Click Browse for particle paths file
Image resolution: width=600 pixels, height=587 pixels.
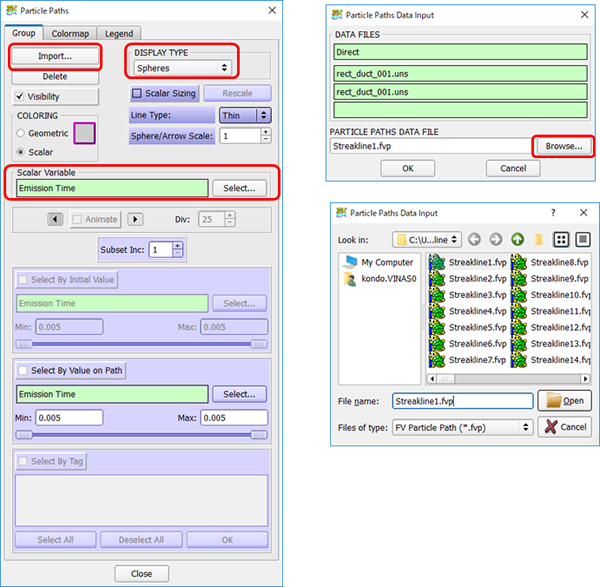tap(564, 145)
